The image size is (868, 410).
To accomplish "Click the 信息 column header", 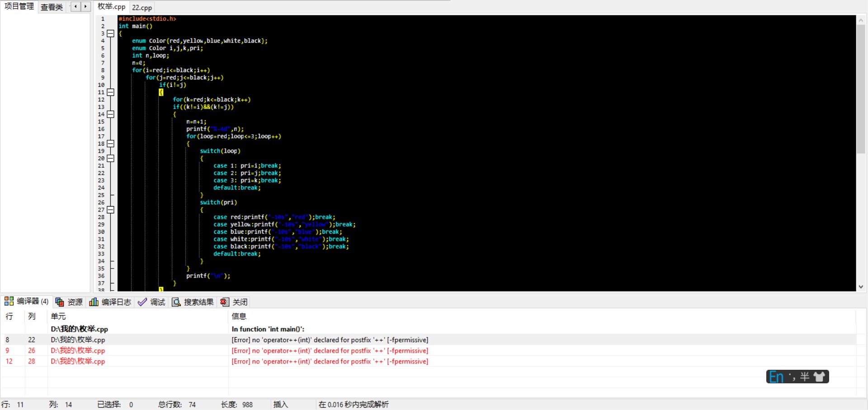I will pyautogui.click(x=239, y=316).
